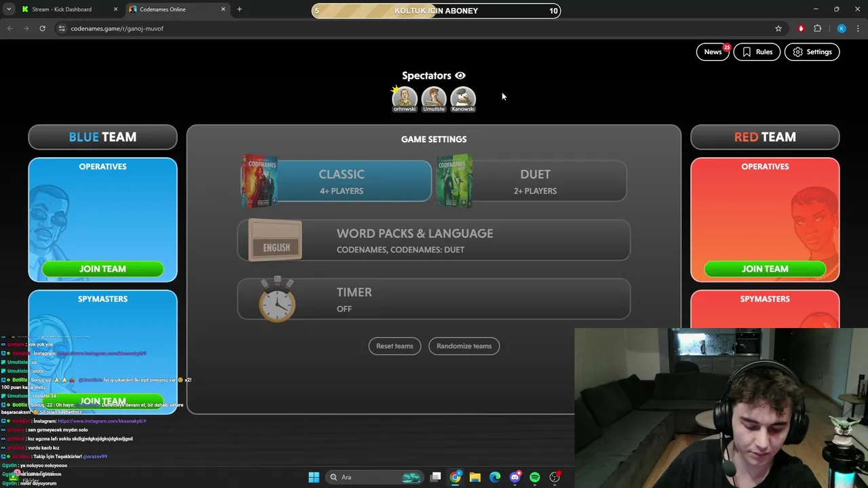The height and width of the screenshot is (488, 868).
Task: Select the orhnwski spectator avatar
Action: click(x=404, y=99)
